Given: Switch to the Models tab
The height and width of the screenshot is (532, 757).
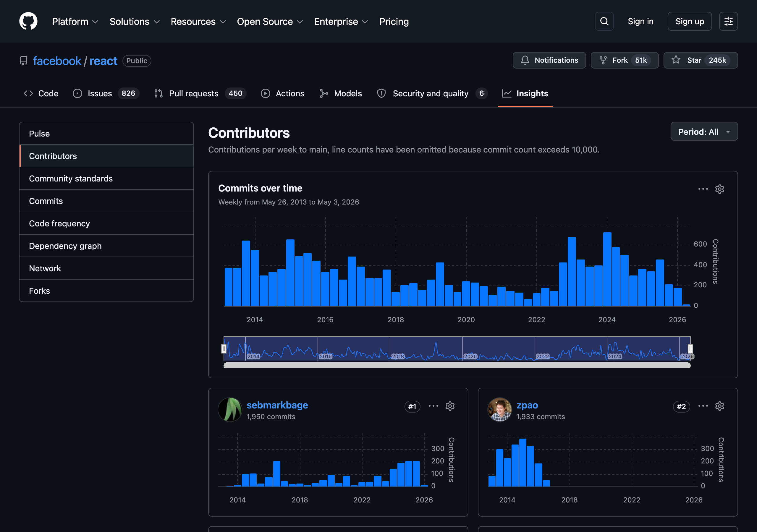Looking at the screenshot, I should pos(341,94).
